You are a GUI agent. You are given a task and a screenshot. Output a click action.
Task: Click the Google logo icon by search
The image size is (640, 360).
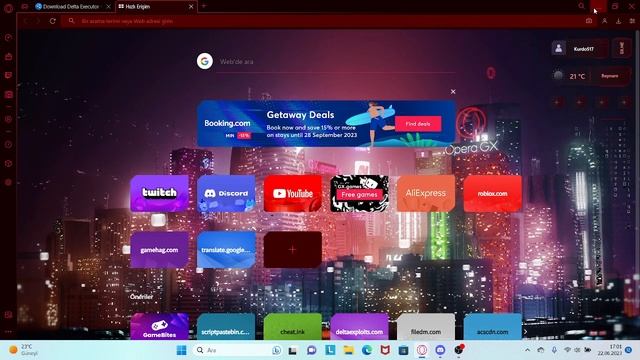click(205, 61)
